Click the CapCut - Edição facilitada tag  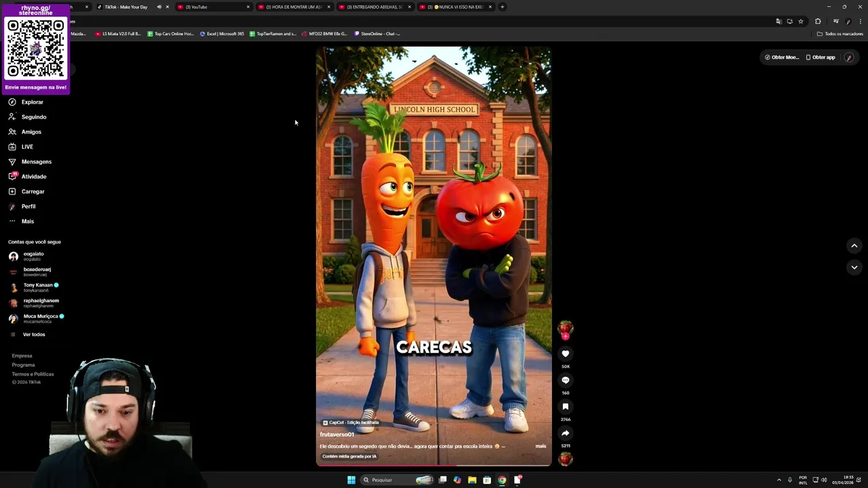click(x=351, y=422)
